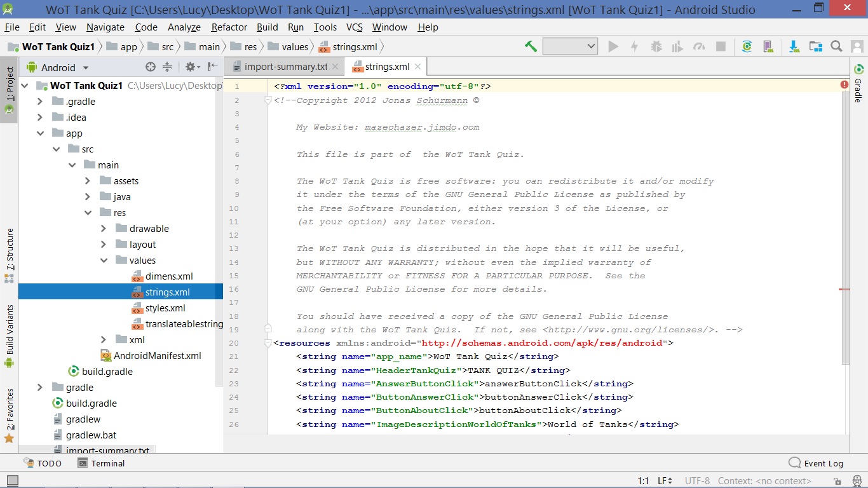Image resolution: width=868 pixels, height=488 pixels.
Task: Click the read-only lock icon in status bar
Action: pyautogui.click(x=838, y=481)
